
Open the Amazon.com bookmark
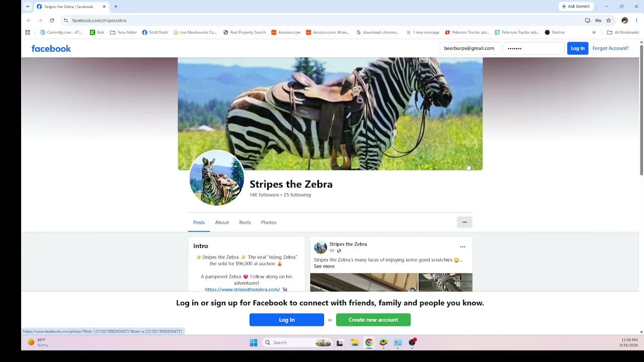click(x=286, y=32)
